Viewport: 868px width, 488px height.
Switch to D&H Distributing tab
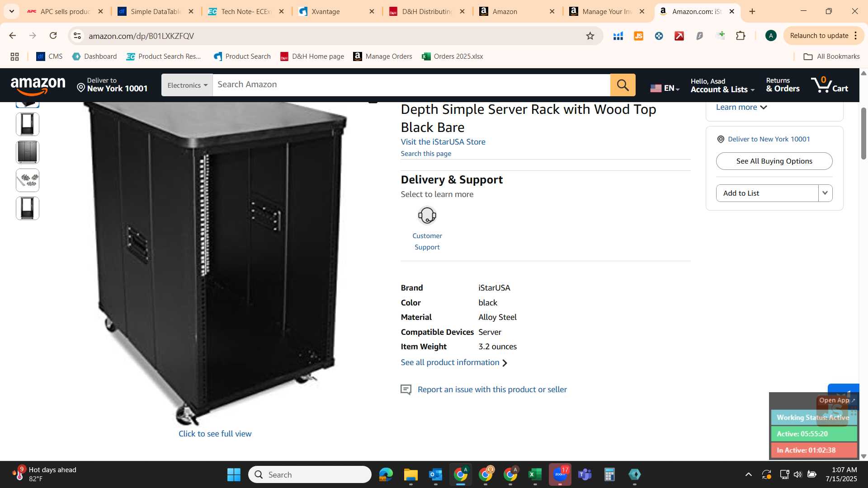(427, 11)
